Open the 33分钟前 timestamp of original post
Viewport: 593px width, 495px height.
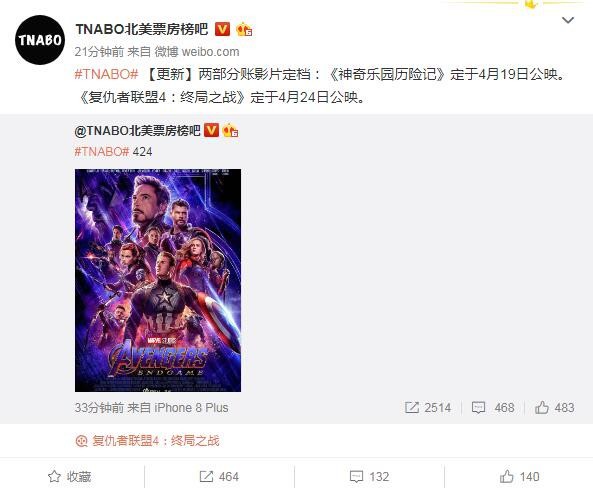(x=99, y=408)
